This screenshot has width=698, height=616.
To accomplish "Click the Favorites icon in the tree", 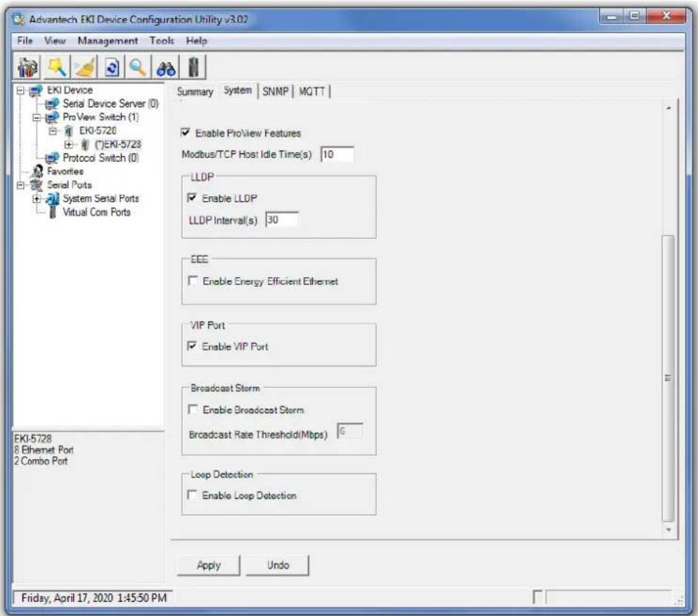I will (38, 171).
